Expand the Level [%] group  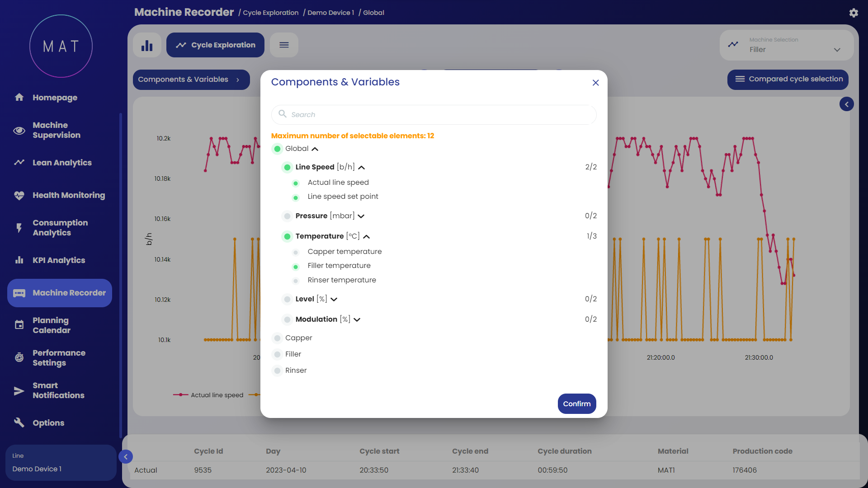(334, 299)
